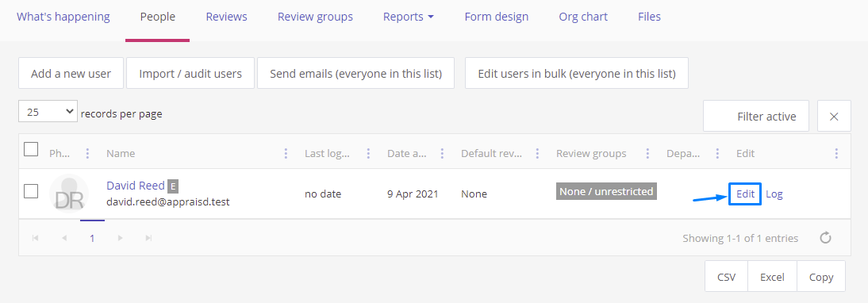Image resolution: width=868 pixels, height=303 pixels.
Task: Export the list as CSV
Action: point(726,277)
